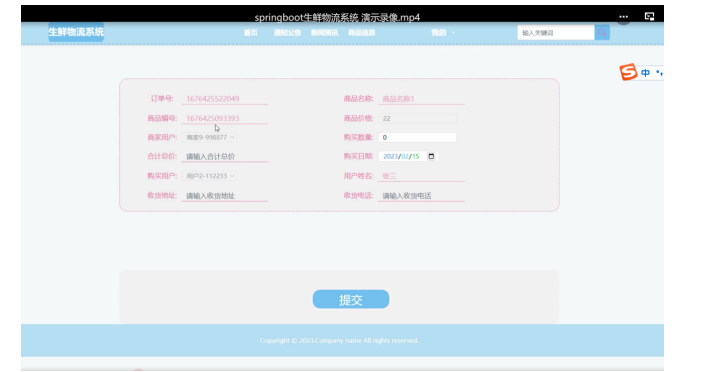
Task: Select the month 02 in the date field
Action: point(405,156)
